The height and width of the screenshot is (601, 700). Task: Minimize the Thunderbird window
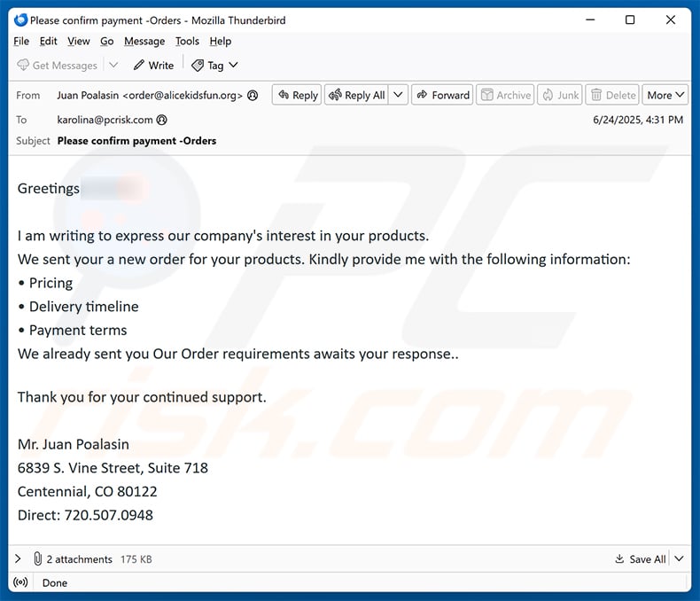coord(590,20)
